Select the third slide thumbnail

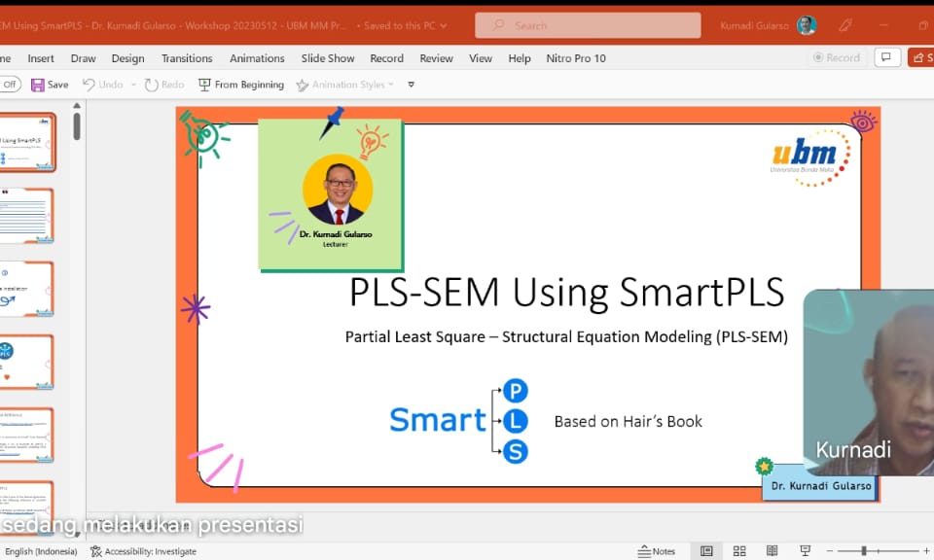[x=27, y=289]
